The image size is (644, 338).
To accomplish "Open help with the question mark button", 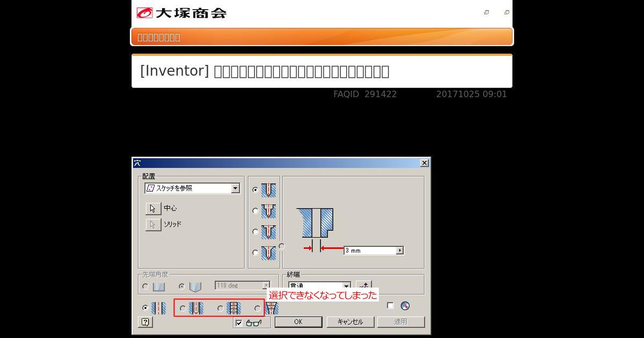I will pyautogui.click(x=145, y=322).
